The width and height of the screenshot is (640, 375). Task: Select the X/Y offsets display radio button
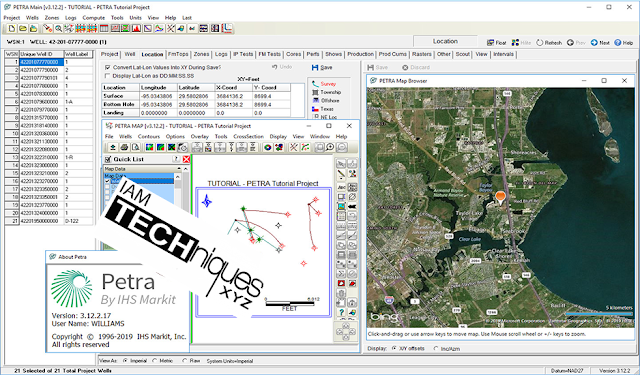click(x=394, y=348)
